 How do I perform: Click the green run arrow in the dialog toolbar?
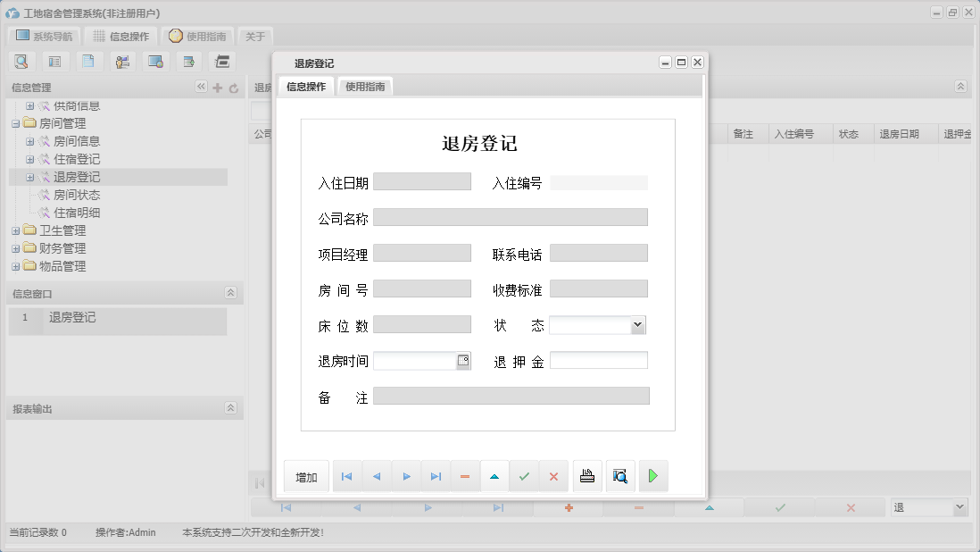[x=653, y=476]
